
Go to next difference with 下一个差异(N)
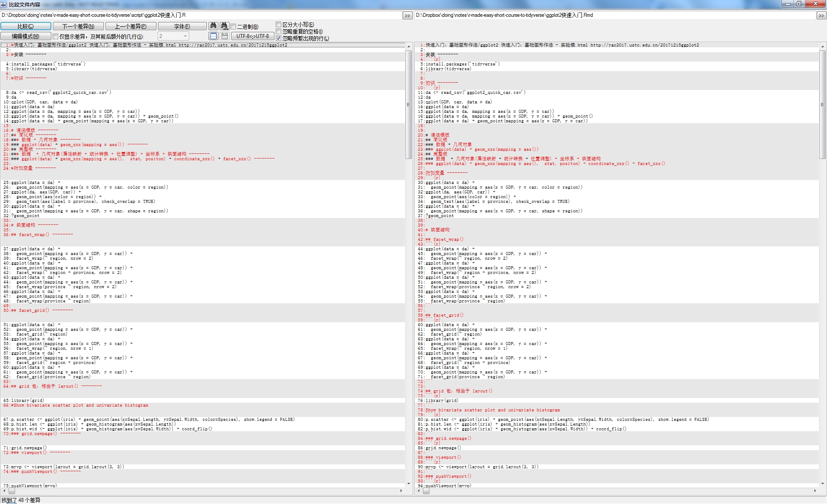coord(78,26)
